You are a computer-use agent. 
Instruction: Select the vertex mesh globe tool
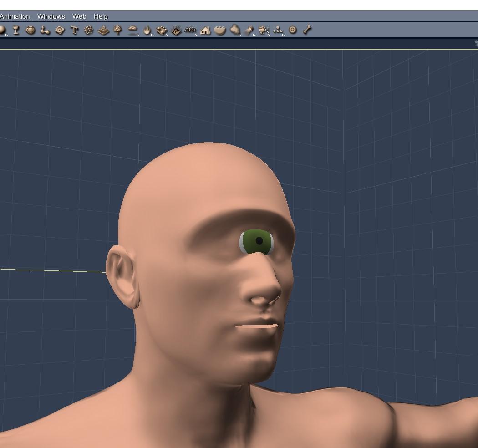click(x=30, y=30)
